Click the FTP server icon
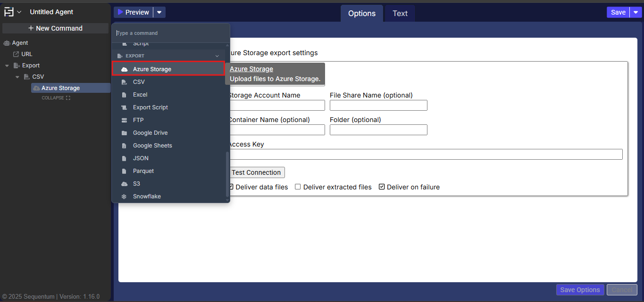This screenshot has height=302, width=644. (124, 120)
